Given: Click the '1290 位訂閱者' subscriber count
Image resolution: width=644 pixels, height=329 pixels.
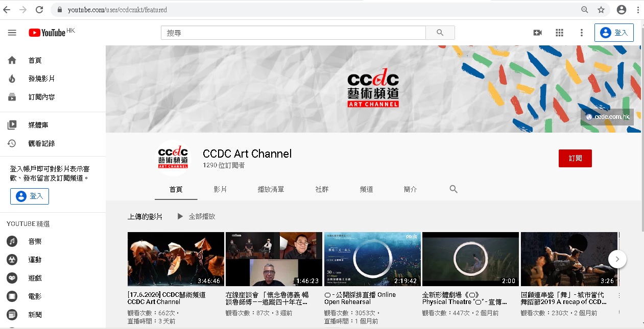Looking at the screenshot, I should click(x=224, y=165).
